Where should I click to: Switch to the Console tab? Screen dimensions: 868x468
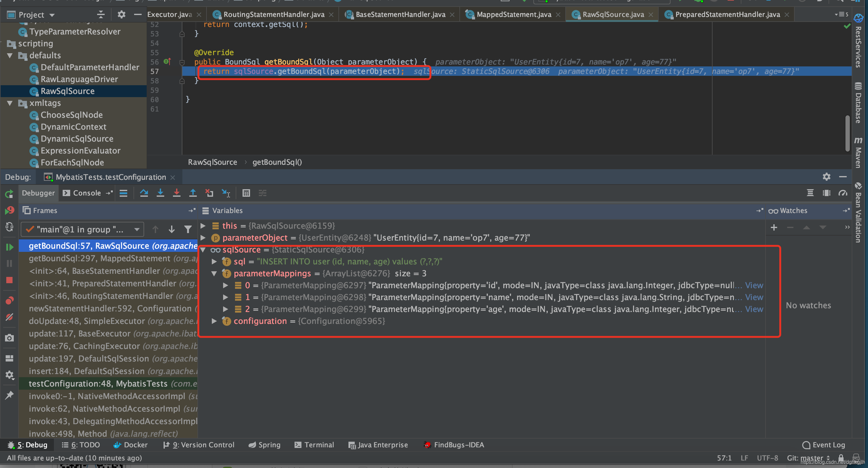[82, 193]
